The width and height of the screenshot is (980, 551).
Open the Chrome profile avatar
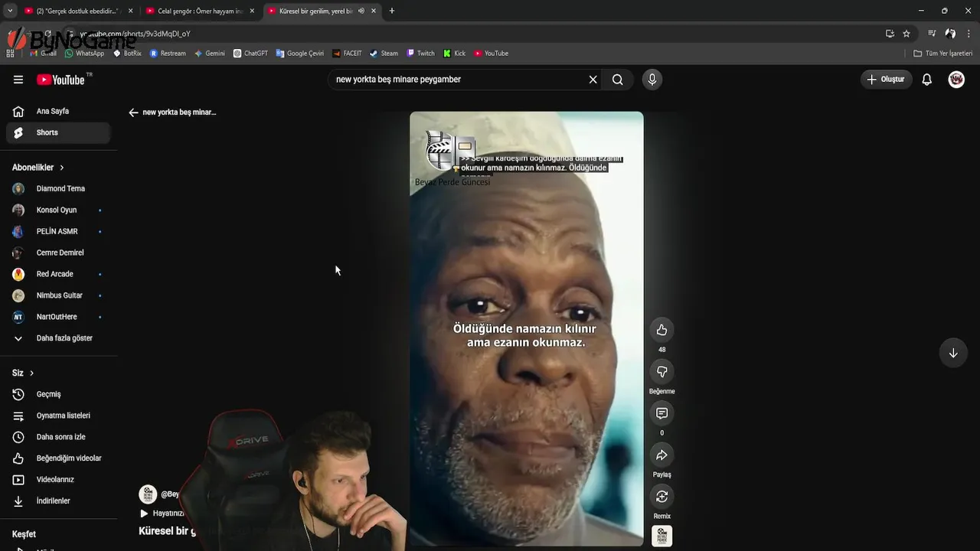click(950, 34)
